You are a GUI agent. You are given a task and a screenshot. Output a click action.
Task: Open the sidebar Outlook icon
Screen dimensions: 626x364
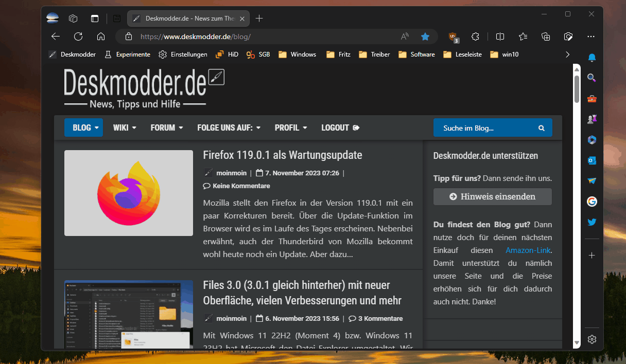click(x=592, y=160)
